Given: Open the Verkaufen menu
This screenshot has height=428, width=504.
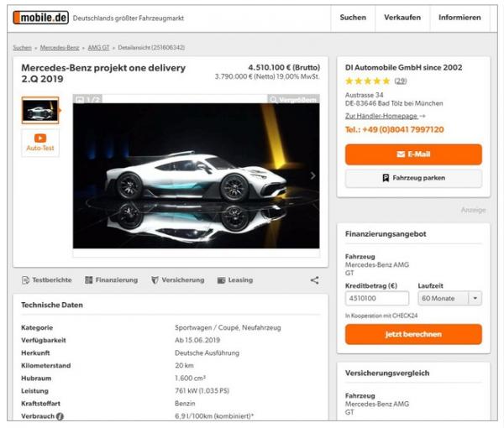Looking at the screenshot, I should click(x=402, y=18).
